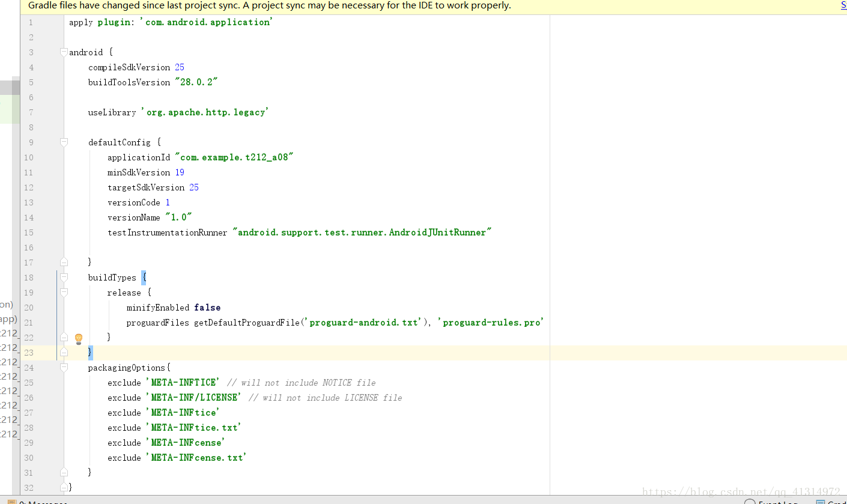Click the targetSdkVersion keyword
Image resolution: width=847 pixels, height=504 pixels.
tap(146, 187)
